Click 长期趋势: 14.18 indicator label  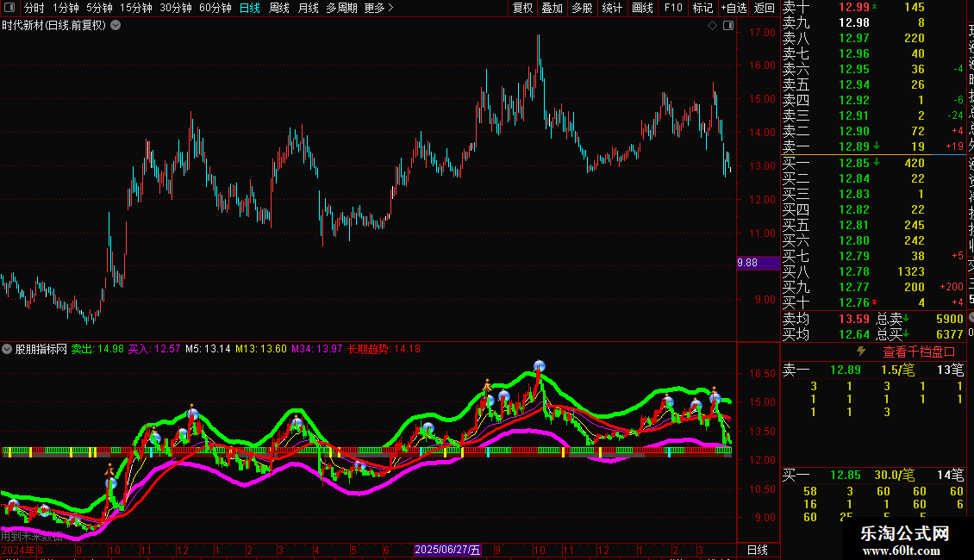pyautogui.click(x=384, y=349)
